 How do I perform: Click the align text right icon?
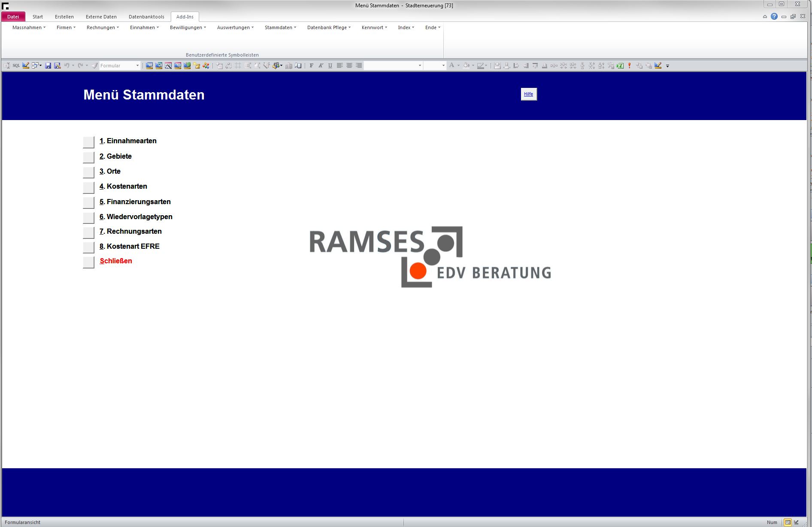point(359,66)
